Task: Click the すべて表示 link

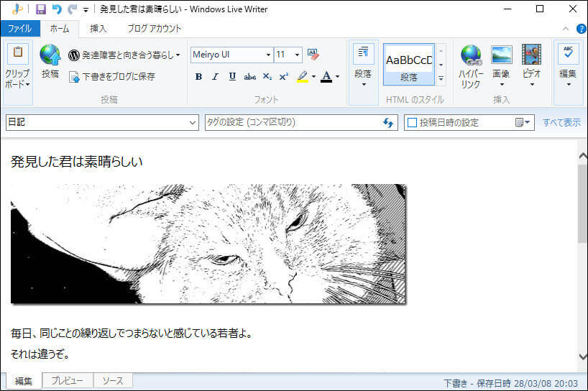Action: click(x=561, y=123)
